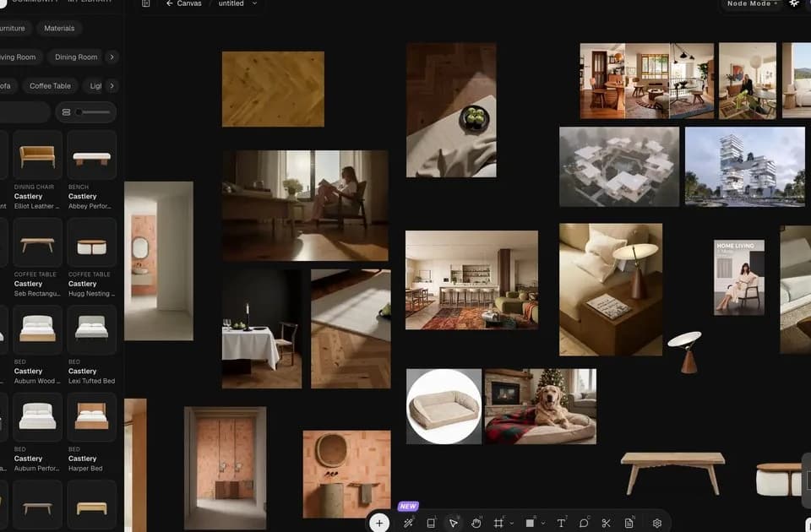Select the herringbone wood texture image
The height and width of the screenshot is (532, 811).
click(273, 89)
